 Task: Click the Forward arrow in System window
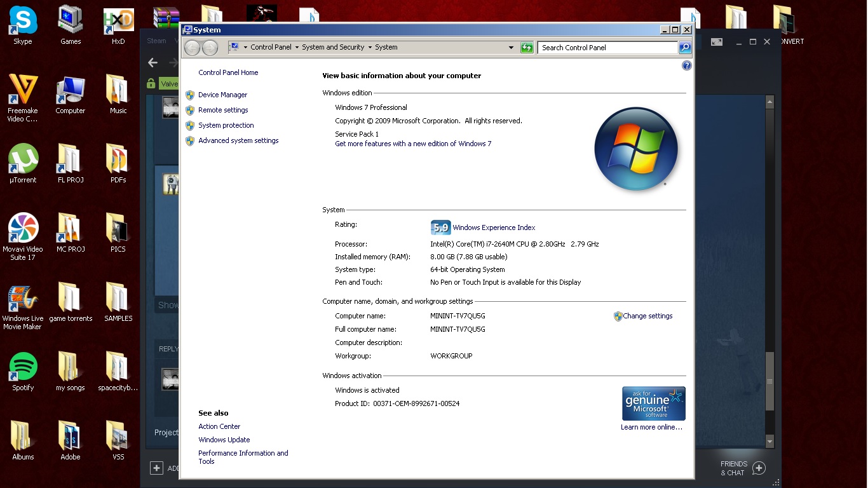(x=210, y=48)
